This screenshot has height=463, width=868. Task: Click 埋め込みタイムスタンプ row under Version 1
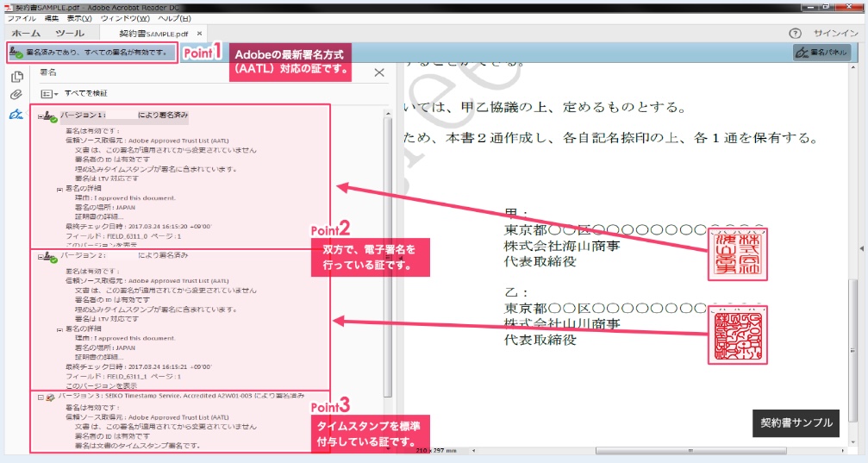click(x=156, y=170)
